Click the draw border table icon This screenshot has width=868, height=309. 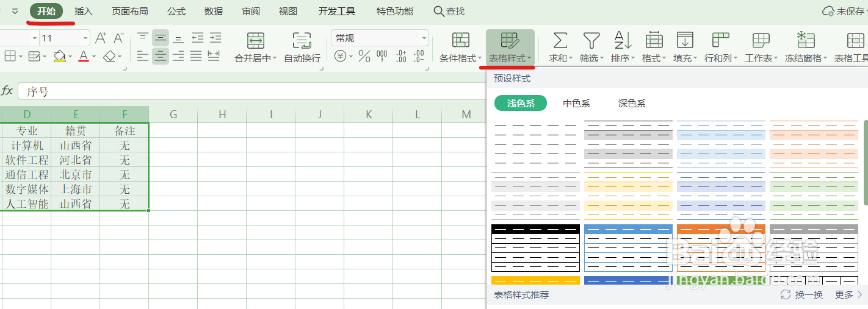point(34,57)
